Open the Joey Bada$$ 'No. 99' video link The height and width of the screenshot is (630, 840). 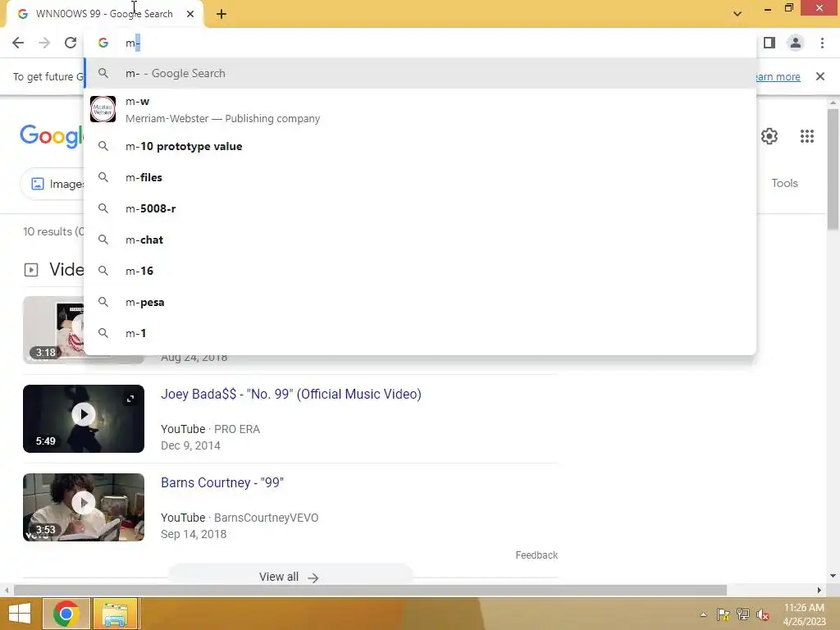pyautogui.click(x=291, y=395)
